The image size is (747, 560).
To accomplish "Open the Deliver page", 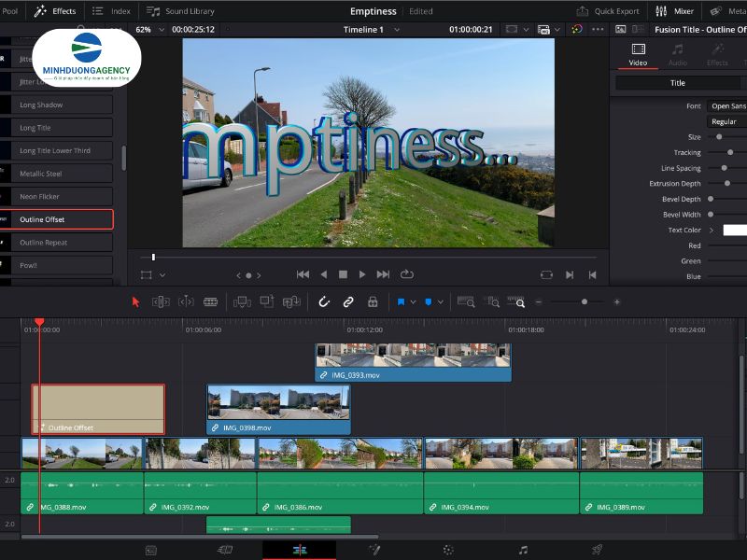I will (596, 551).
